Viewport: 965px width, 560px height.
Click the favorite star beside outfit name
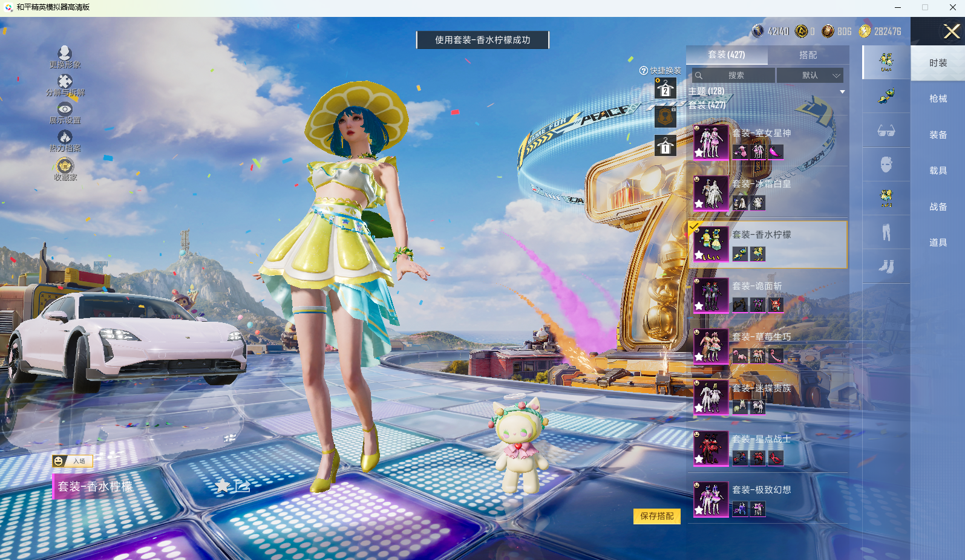tap(222, 486)
